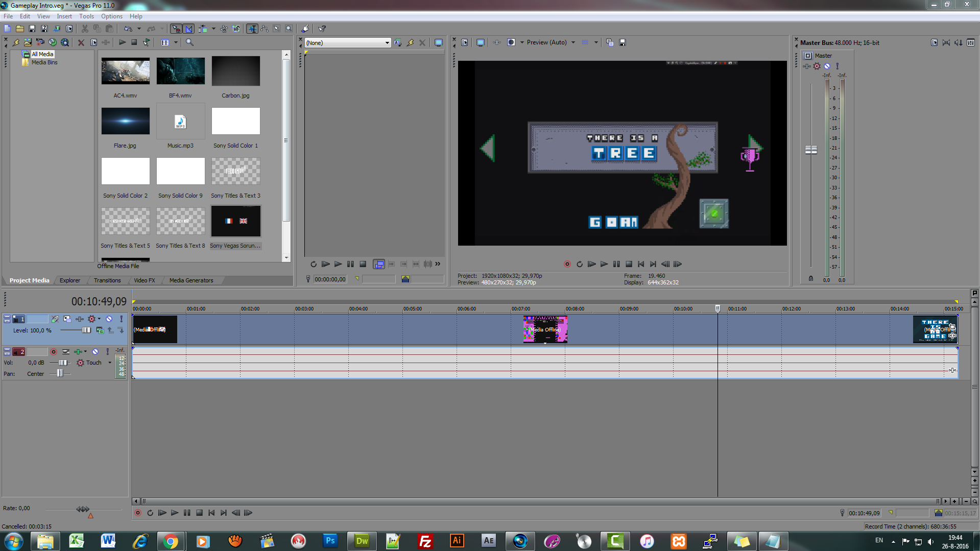980x551 pixels.
Task: Open Track FX on video track 1
Action: [80, 319]
